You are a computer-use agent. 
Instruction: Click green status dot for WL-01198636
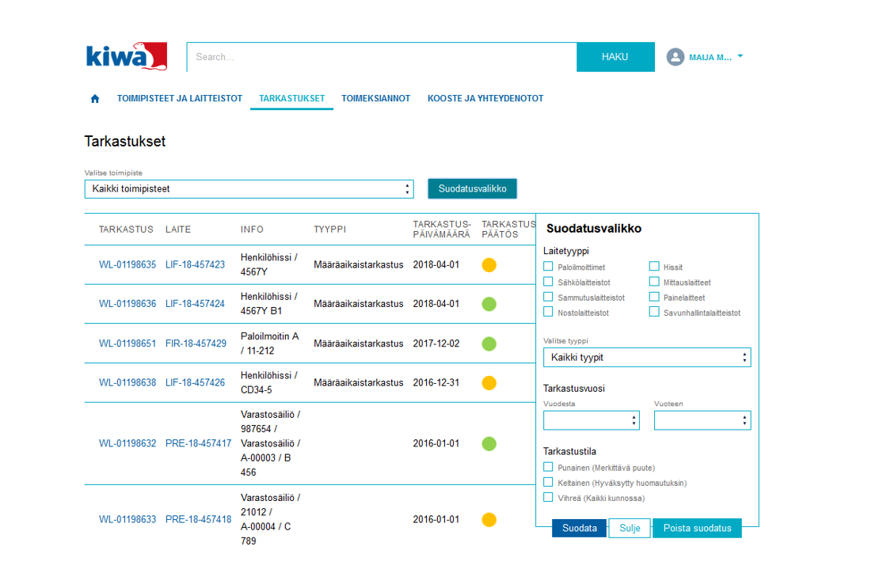point(489,304)
